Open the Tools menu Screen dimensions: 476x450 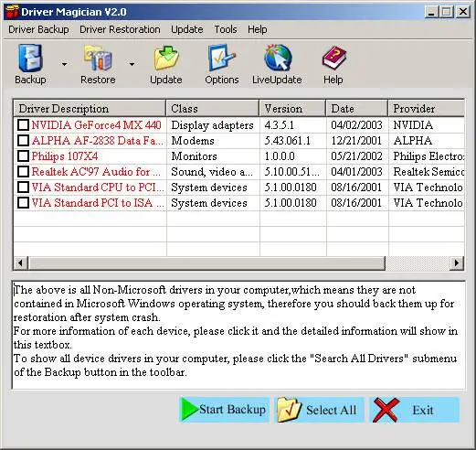click(226, 29)
